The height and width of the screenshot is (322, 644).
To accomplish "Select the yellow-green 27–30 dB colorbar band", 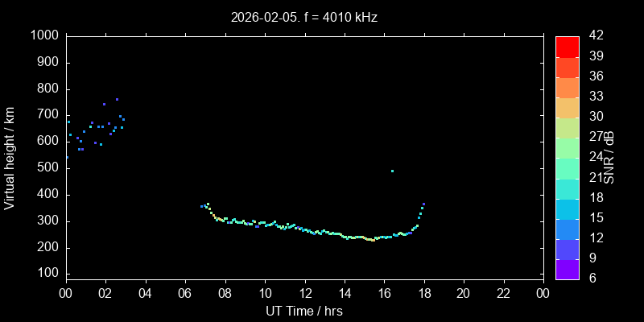I will [x=567, y=127].
